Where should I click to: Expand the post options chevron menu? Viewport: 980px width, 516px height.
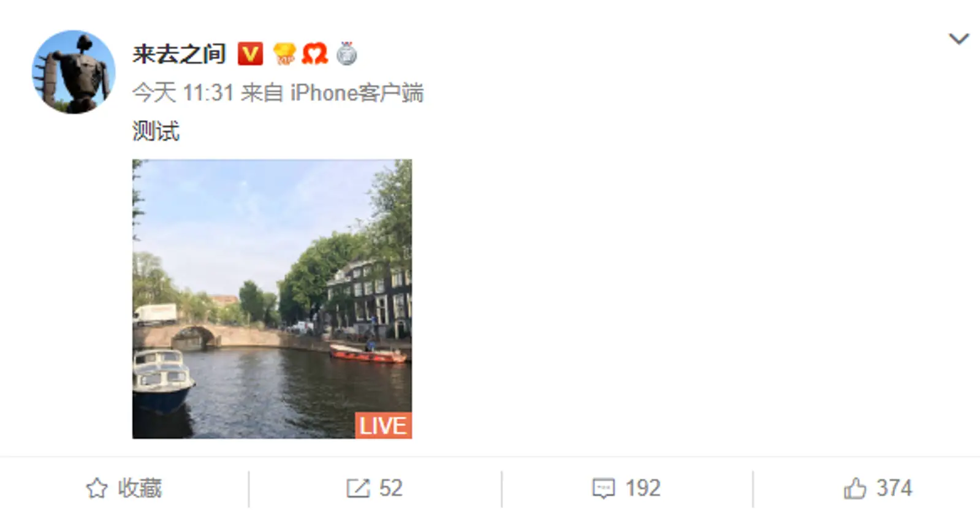coord(959,39)
